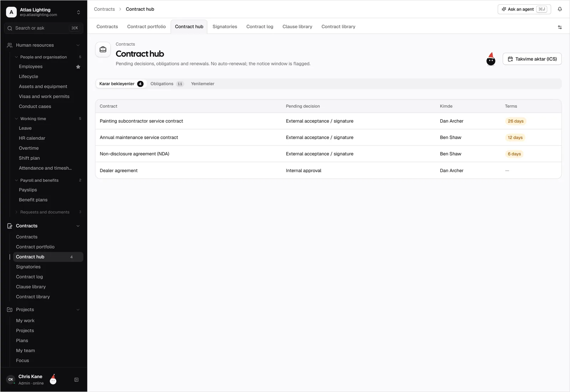This screenshot has height=392, width=570.
Task: Unstar the Employees favorite star
Action: coord(78,67)
